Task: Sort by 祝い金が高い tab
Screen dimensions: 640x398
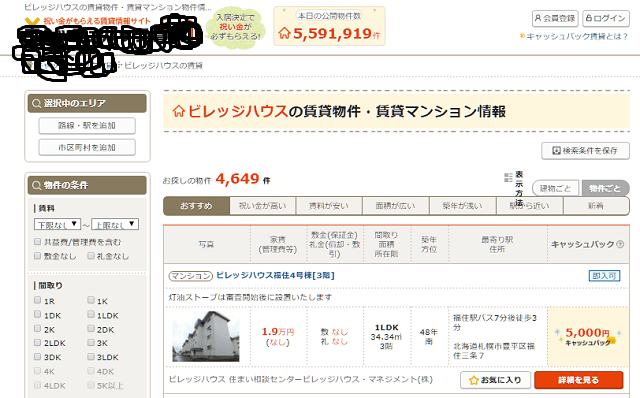Action: [262, 206]
